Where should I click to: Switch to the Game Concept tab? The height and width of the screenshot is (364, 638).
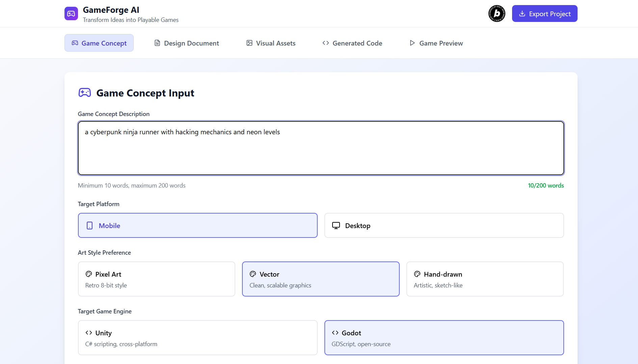pyautogui.click(x=99, y=43)
